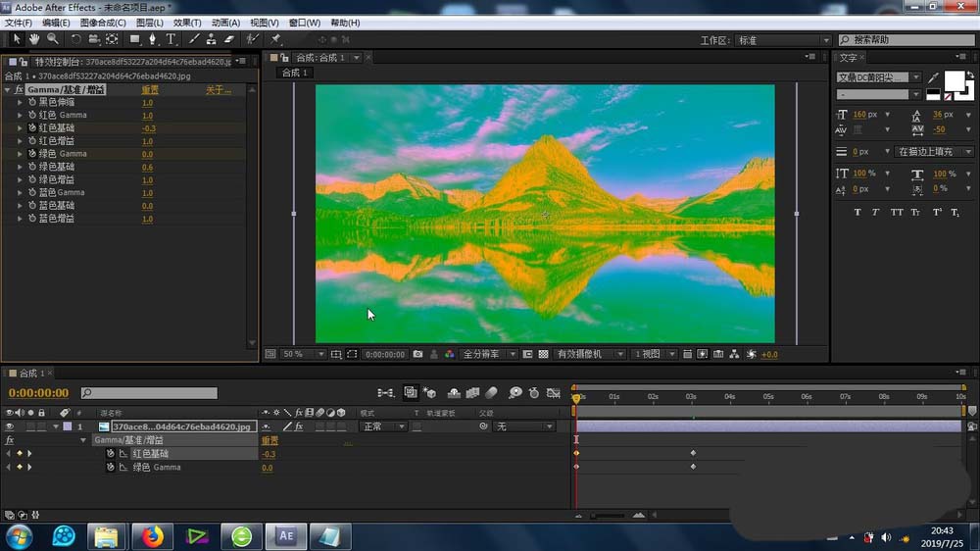The width and height of the screenshot is (980, 551).
Task: Open the 工作区 workspace dropdown
Action: (x=784, y=40)
